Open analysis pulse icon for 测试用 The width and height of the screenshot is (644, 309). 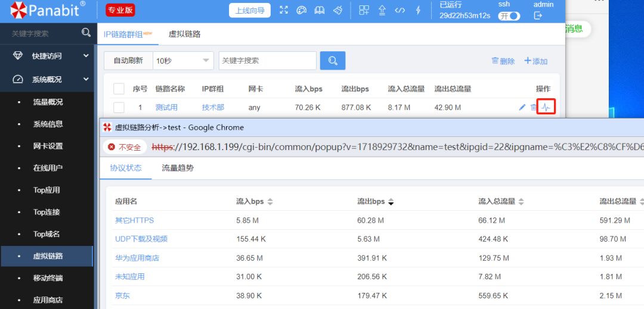(x=546, y=107)
